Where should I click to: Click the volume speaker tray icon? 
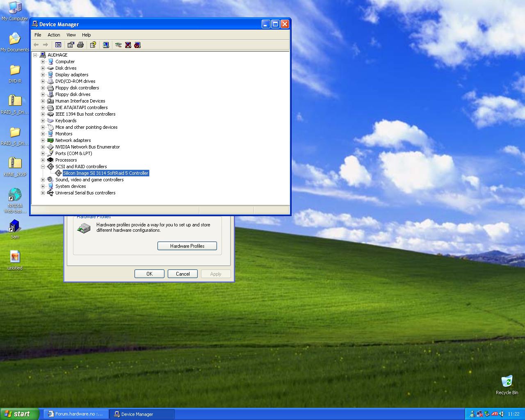click(x=501, y=414)
